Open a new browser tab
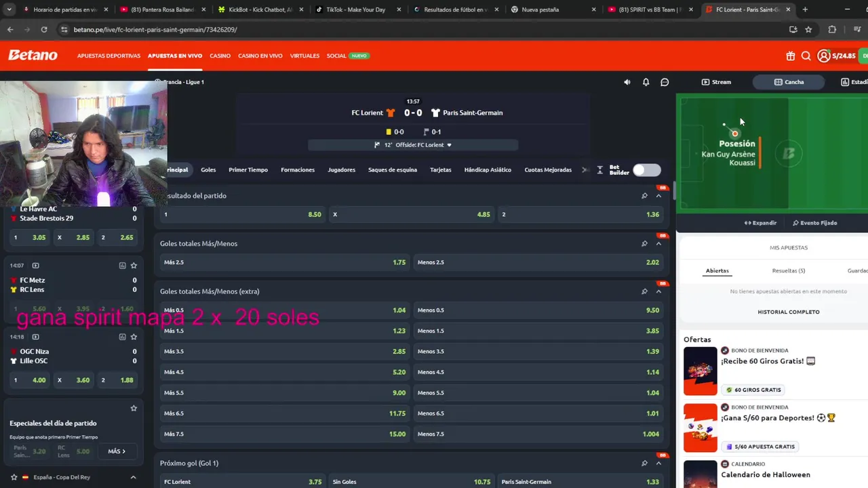This screenshot has width=868, height=488. pyautogui.click(x=805, y=9)
